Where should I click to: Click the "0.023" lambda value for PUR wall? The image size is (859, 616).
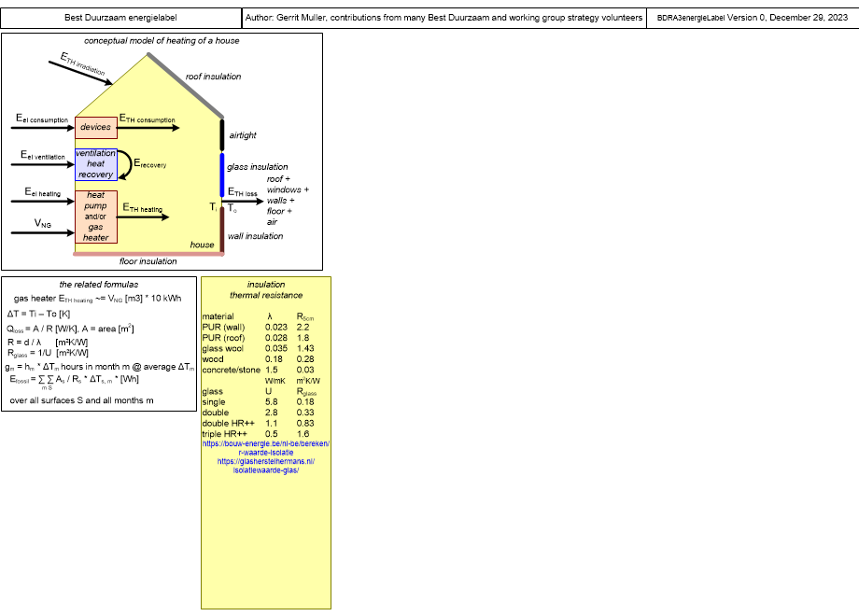tap(276, 327)
